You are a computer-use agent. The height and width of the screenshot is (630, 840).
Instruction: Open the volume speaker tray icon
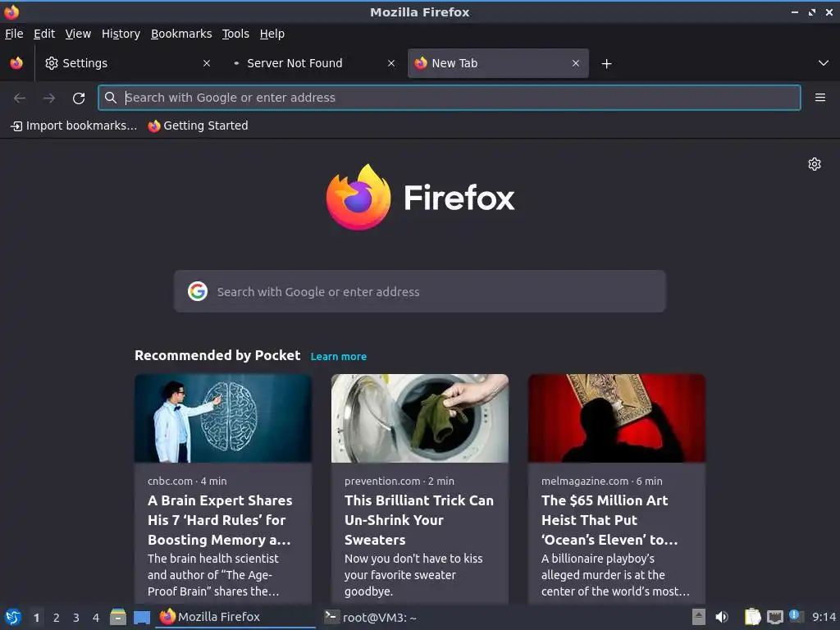pos(722,617)
